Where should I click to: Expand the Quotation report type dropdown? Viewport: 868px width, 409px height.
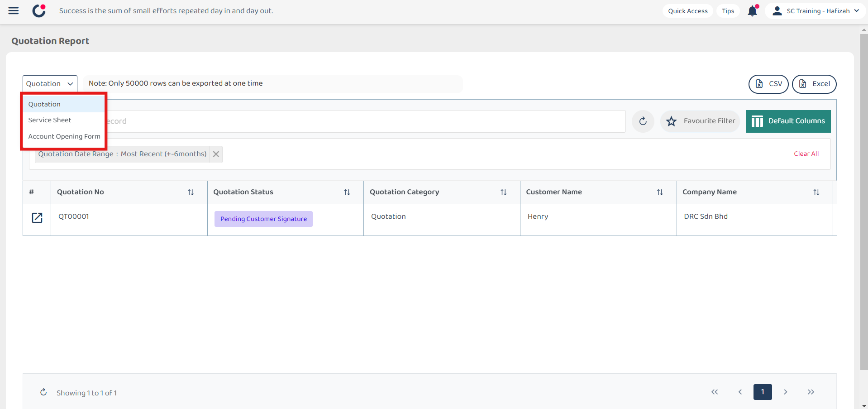click(x=50, y=84)
